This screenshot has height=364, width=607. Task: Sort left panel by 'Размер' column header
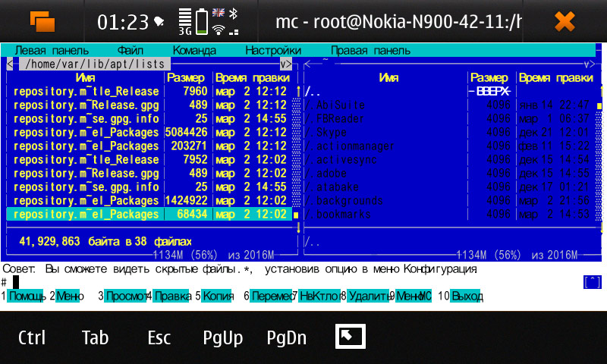186,78
